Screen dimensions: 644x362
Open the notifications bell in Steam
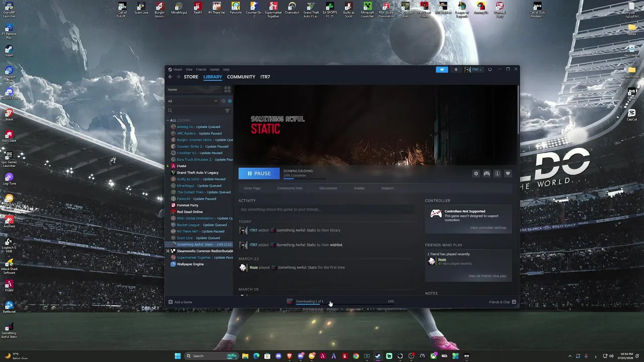click(456, 69)
